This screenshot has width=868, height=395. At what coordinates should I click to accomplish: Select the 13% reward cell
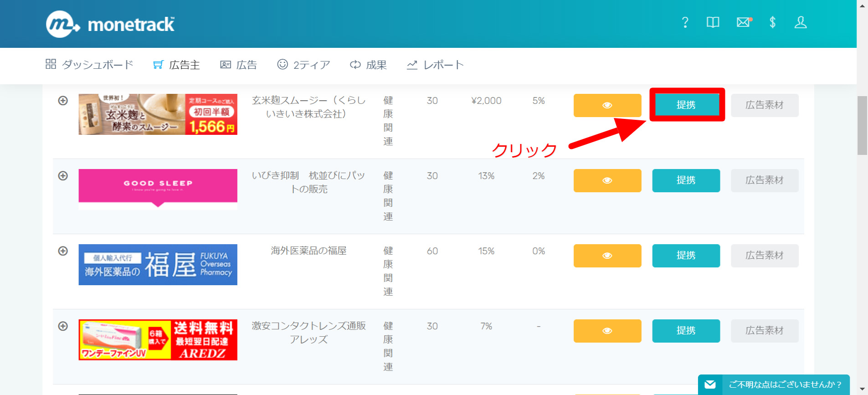click(486, 176)
